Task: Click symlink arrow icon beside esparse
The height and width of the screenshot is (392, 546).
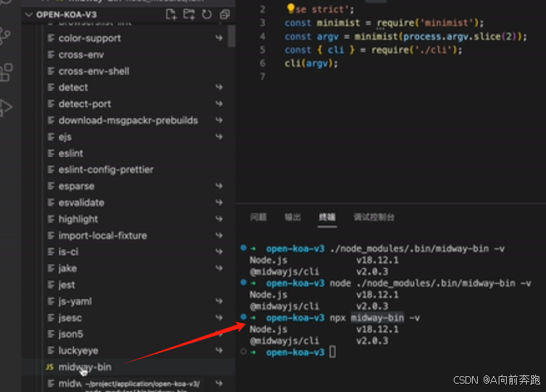Action: click(219, 185)
